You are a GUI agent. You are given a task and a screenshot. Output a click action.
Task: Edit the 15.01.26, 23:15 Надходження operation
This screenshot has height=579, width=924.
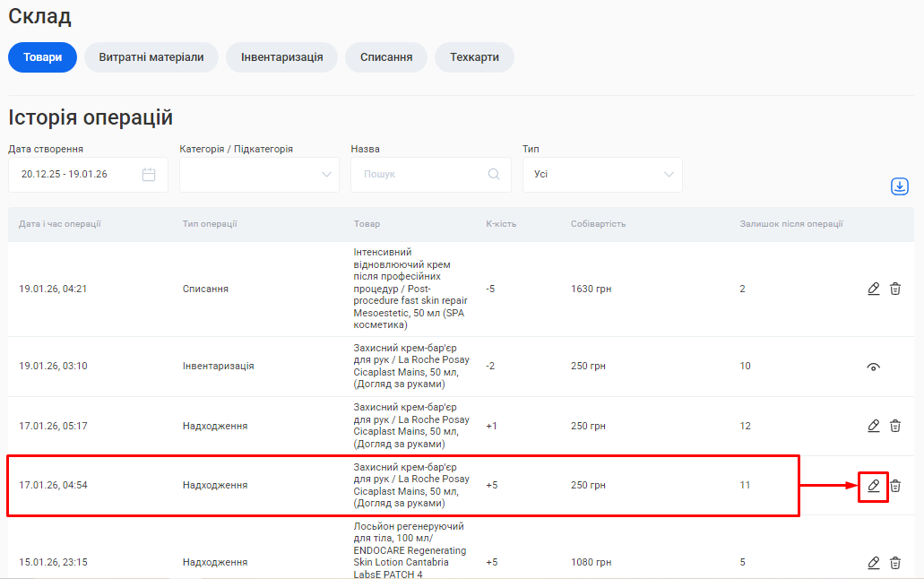[x=874, y=563]
